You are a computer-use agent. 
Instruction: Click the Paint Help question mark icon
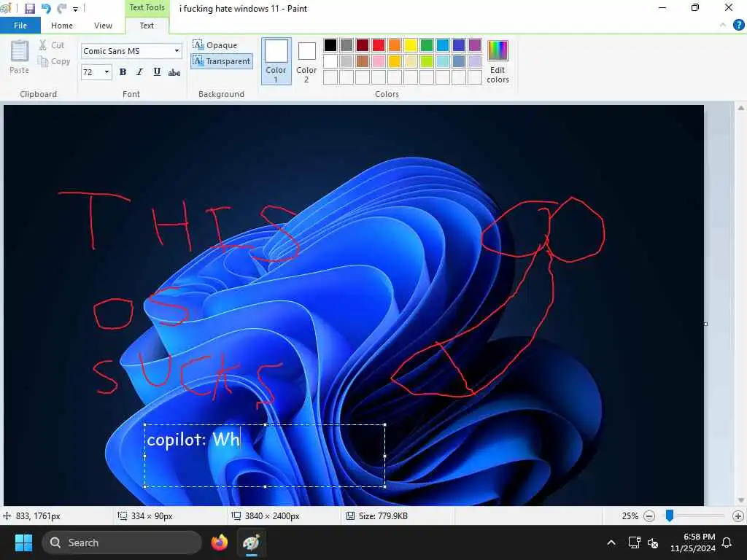[x=738, y=26]
